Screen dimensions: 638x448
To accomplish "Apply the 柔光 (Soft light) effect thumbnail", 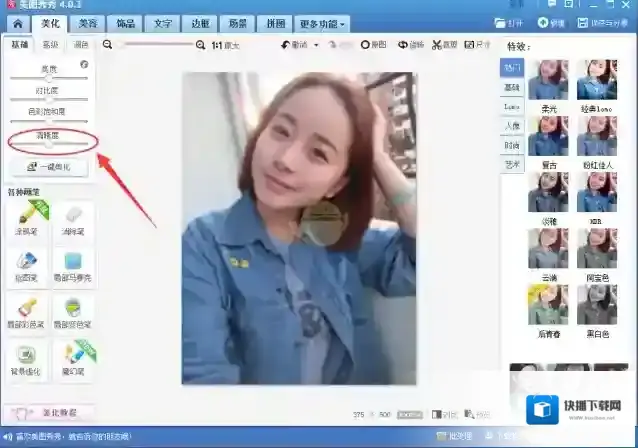I will point(547,80).
